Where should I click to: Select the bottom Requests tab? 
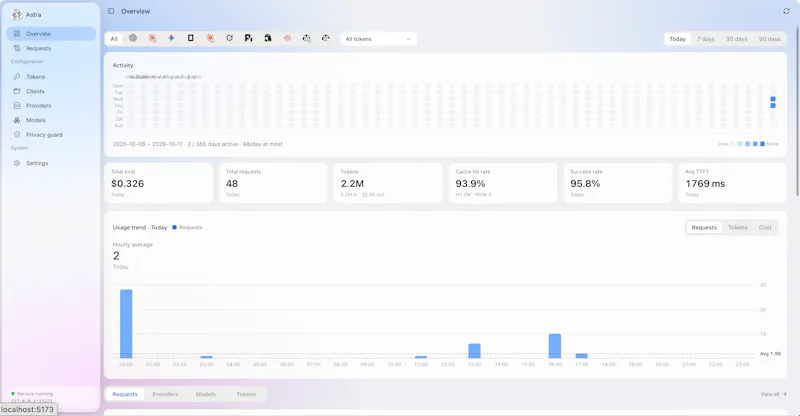click(x=125, y=394)
